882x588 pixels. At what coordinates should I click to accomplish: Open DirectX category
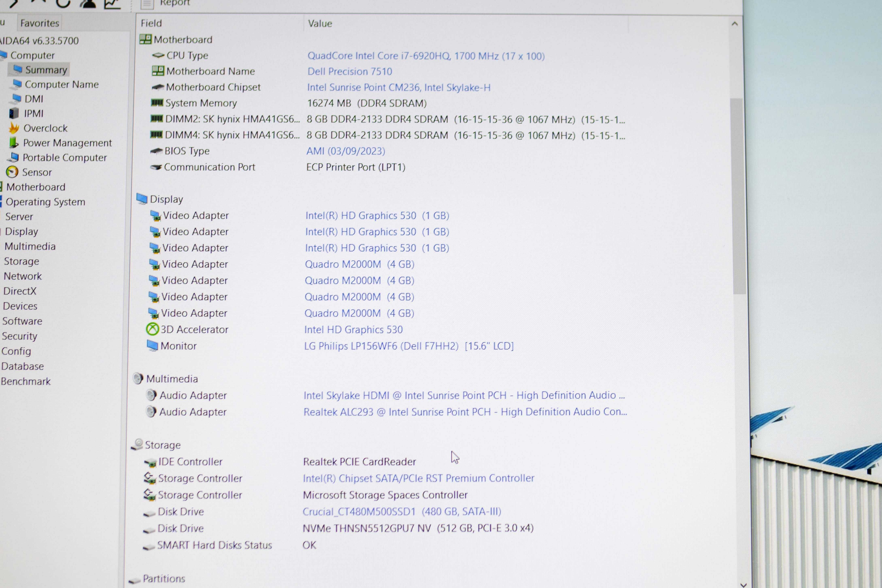(x=19, y=291)
